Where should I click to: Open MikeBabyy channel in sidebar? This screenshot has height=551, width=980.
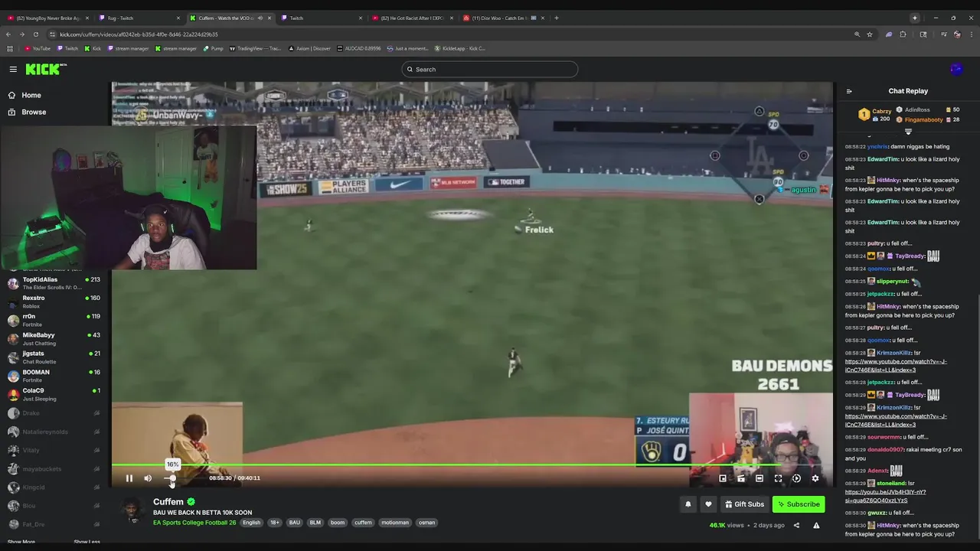pyautogui.click(x=54, y=339)
